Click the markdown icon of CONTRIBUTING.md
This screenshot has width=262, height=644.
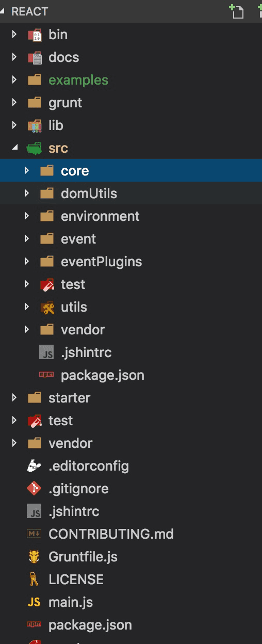35,534
